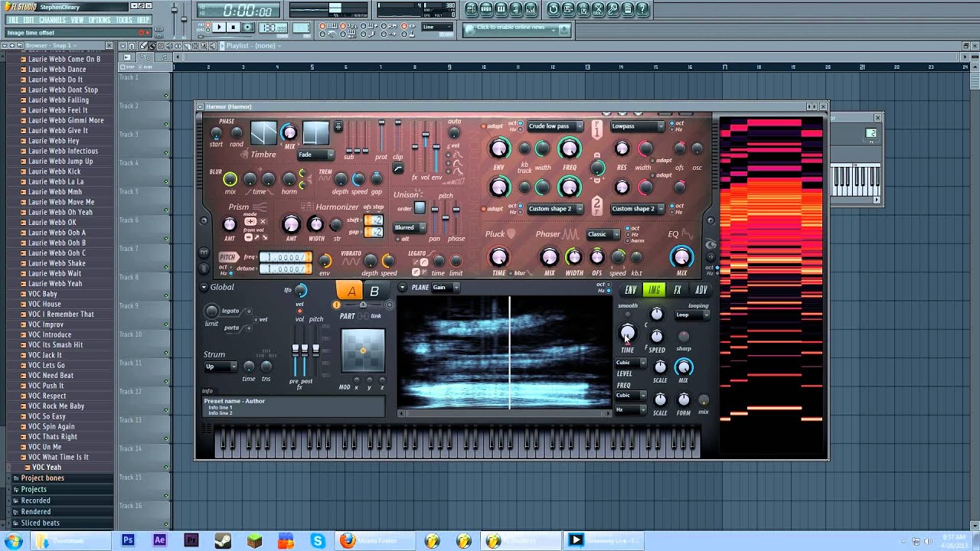Open the FL Studio OPTIONS menu

click(100, 20)
